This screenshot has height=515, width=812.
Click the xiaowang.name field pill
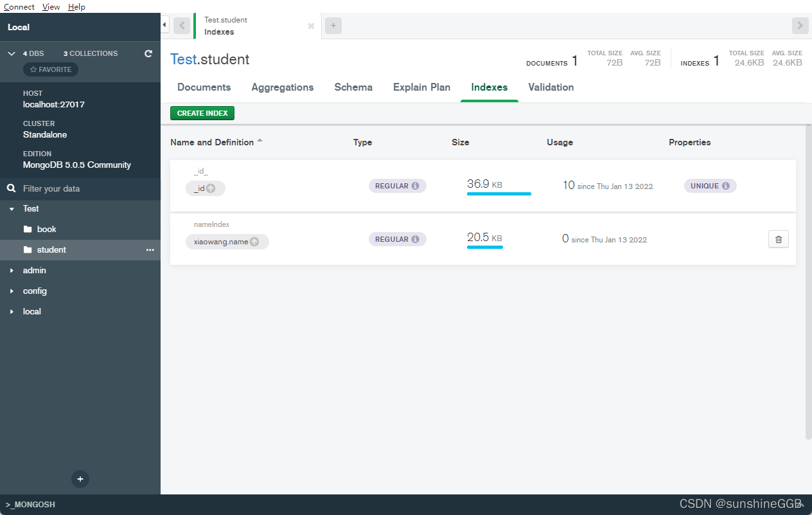coord(227,242)
